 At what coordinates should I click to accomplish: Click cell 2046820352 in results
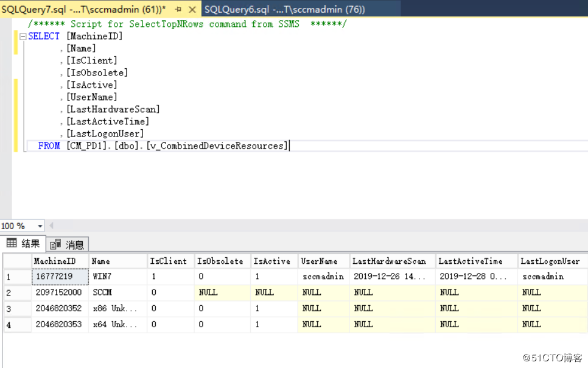[60, 309]
